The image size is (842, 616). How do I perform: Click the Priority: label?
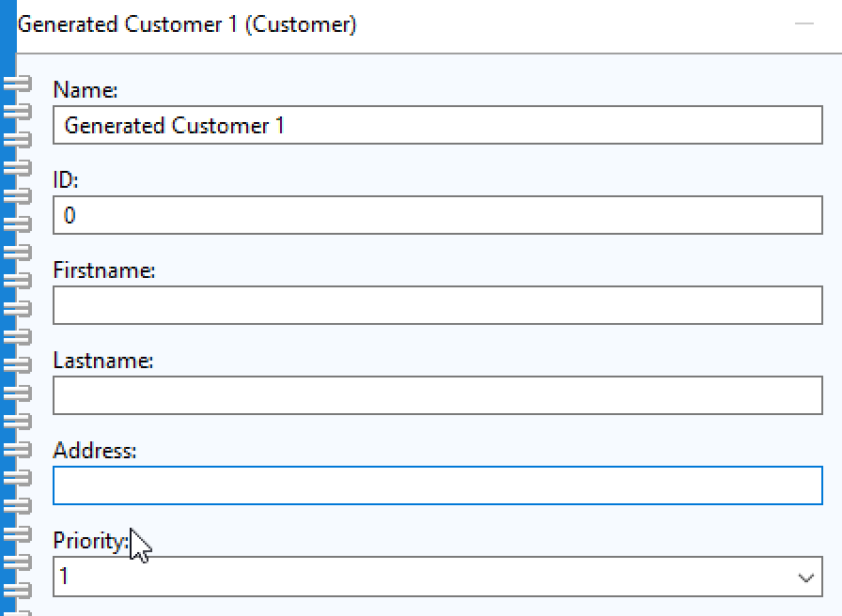[91, 540]
